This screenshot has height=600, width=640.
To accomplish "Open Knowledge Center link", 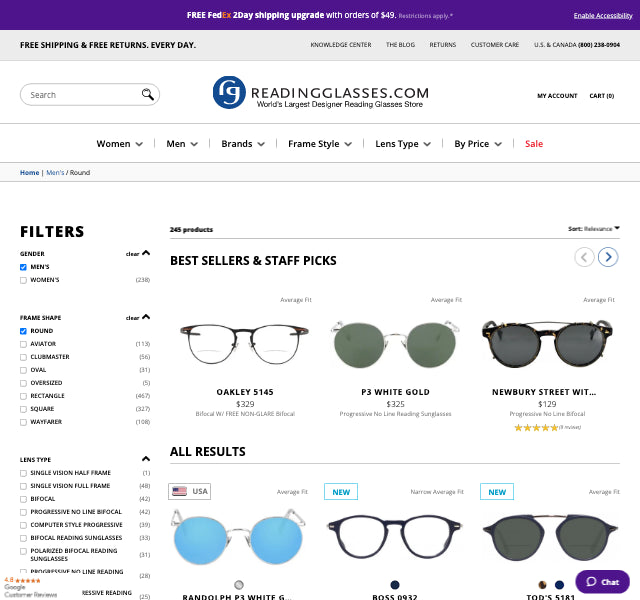I will tap(341, 44).
